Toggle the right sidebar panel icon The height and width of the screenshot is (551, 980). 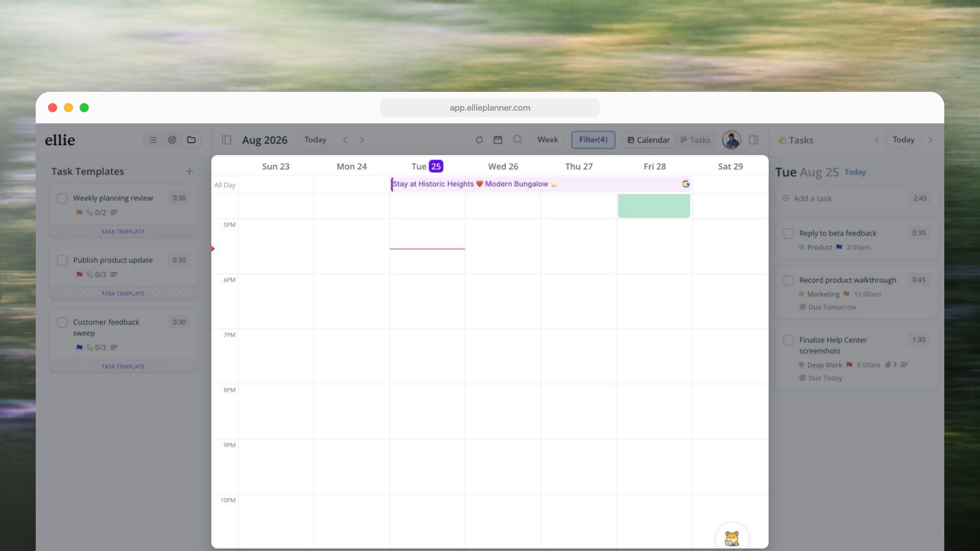pyautogui.click(x=753, y=140)
